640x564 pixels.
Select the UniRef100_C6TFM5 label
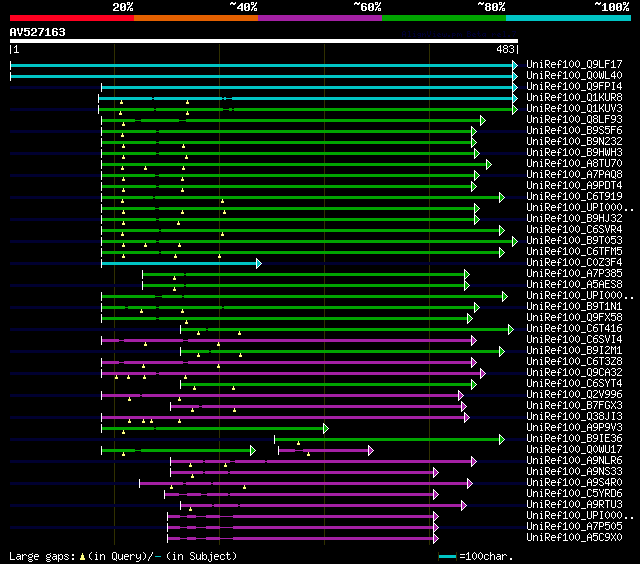(574, 252)
